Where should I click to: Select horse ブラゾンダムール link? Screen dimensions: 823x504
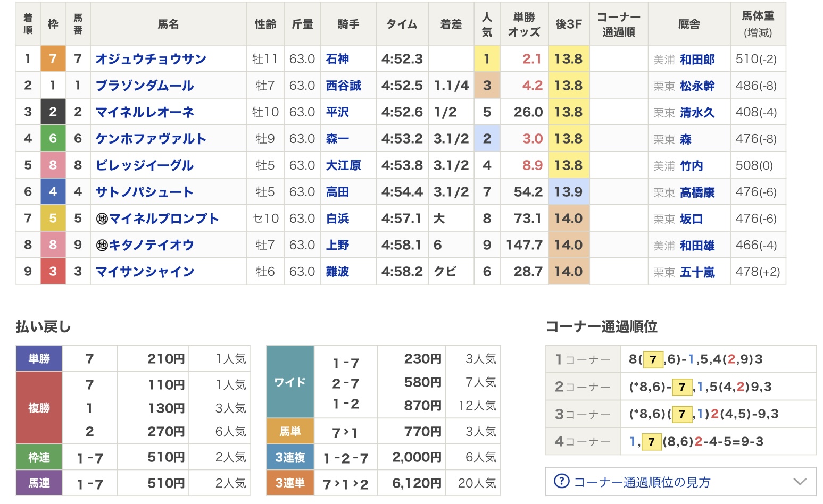point(144,86)
